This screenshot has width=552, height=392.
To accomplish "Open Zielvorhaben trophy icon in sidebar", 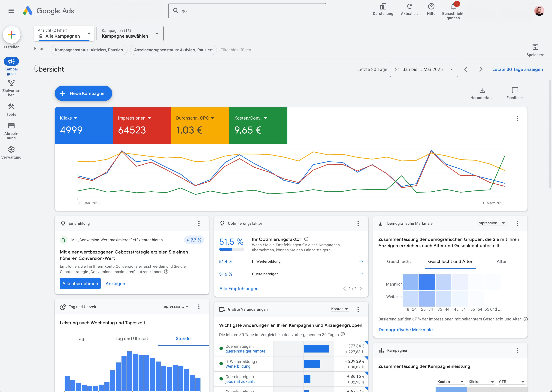I will [x=11, y=83].
